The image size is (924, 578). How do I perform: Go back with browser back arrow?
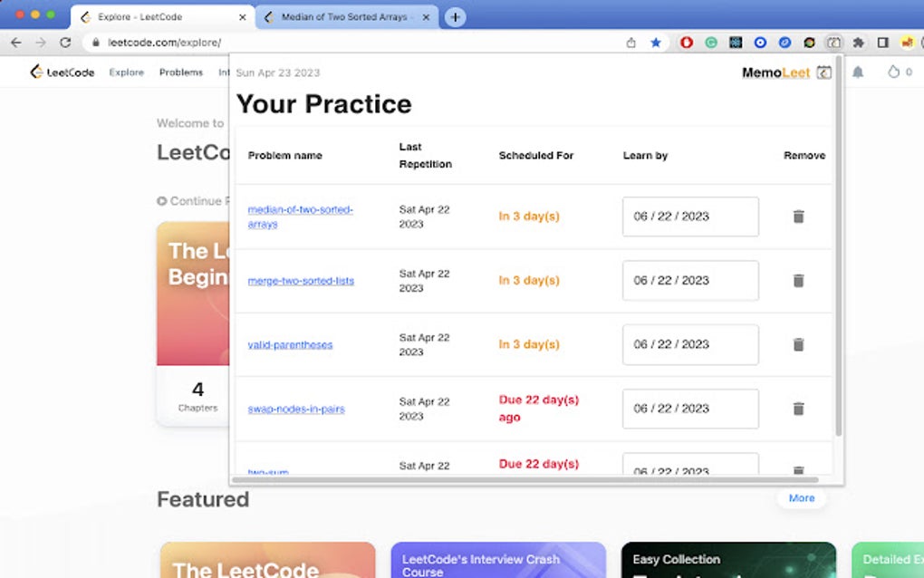(16, 43)
